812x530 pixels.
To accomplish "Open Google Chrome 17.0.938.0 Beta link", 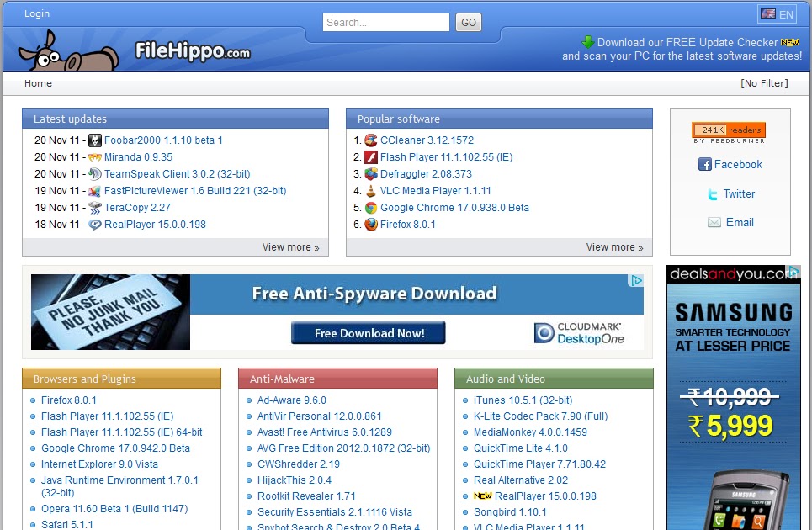I will tap(454, 208).
